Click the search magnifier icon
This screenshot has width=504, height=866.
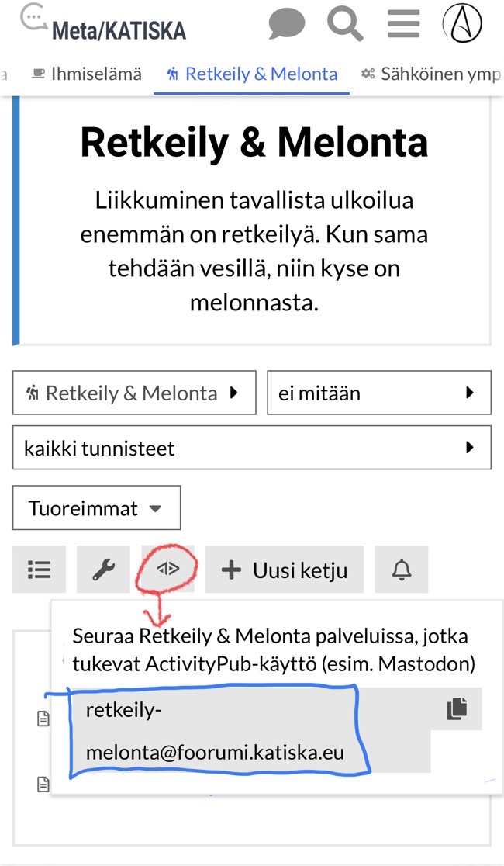coord(345,23)
